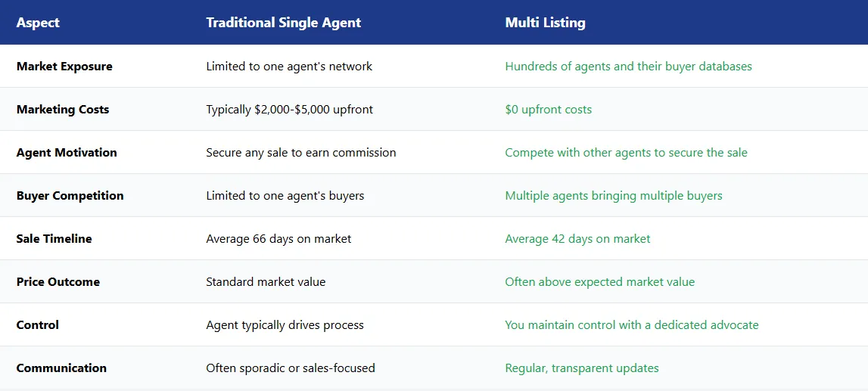Click "Average 42 days on market" cell

pyautogui.click(x=577, y=239)
